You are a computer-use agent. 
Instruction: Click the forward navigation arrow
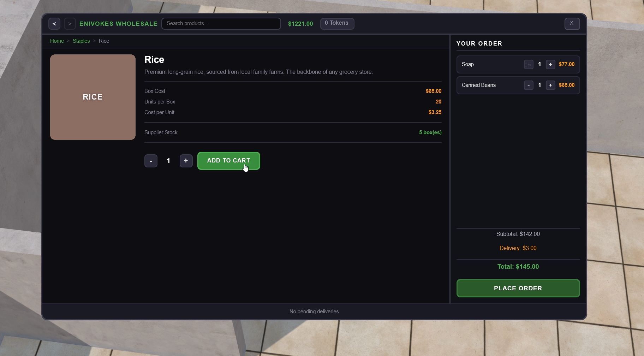[x=70, y=24]
